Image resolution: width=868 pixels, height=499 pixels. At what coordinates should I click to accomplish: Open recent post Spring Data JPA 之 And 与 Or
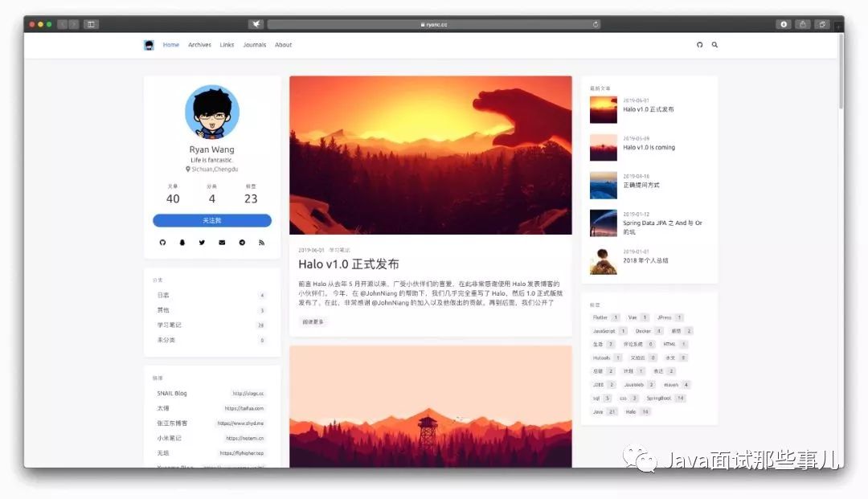pyautogui.click(x=662, y=227)
